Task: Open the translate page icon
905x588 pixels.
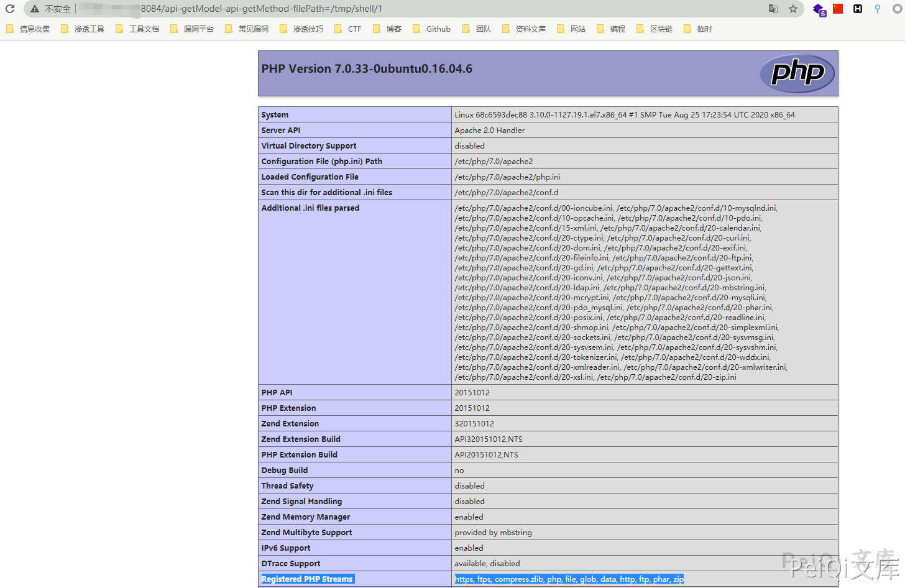Action: point(773,9)
